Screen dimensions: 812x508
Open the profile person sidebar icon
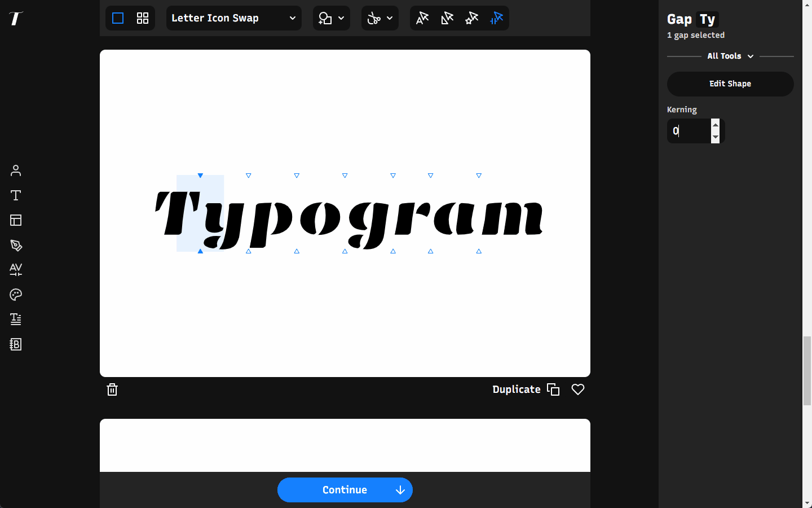pos(16,170)
